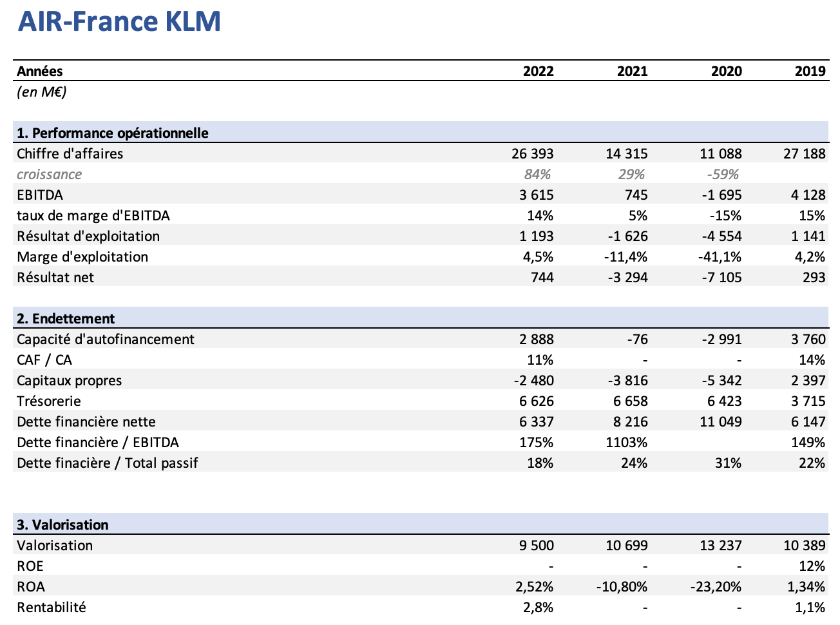Click the 12% ROE value
Screen dimensions: 840x625
coord(813,566)
